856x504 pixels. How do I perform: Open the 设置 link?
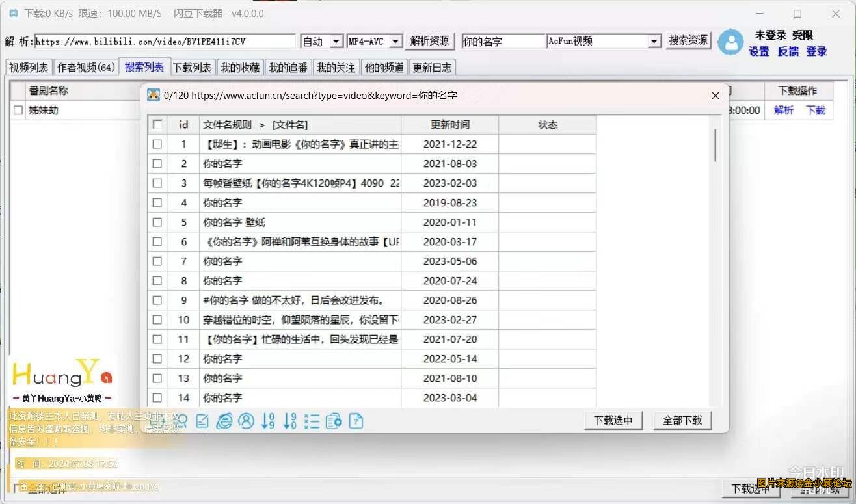coord(759,51)
